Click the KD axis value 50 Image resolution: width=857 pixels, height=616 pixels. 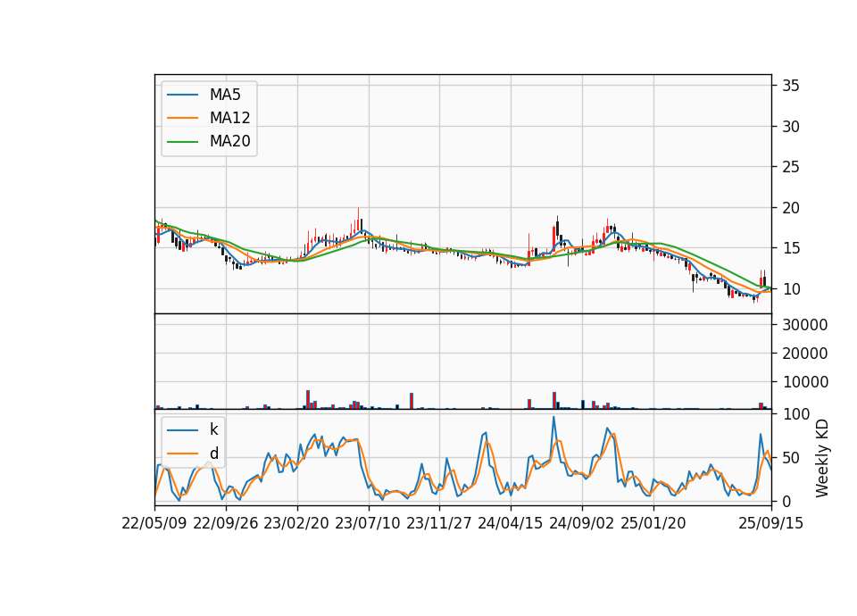(791, 457)
